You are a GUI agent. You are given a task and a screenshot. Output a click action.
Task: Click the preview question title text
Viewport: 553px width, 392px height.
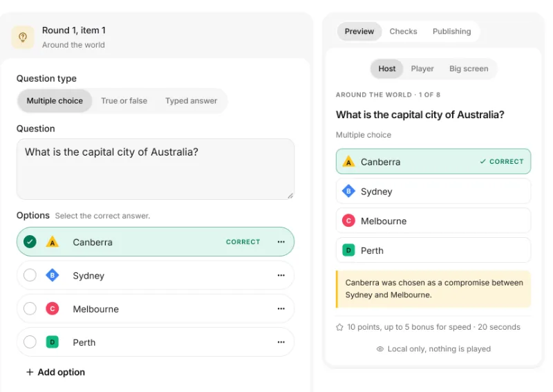click(420, 115)
